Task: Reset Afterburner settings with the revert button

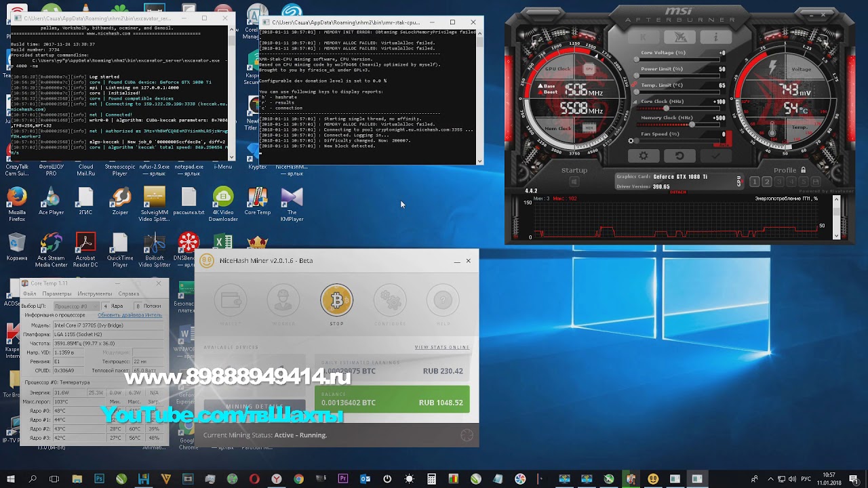Action: click(x=679, y=156)
